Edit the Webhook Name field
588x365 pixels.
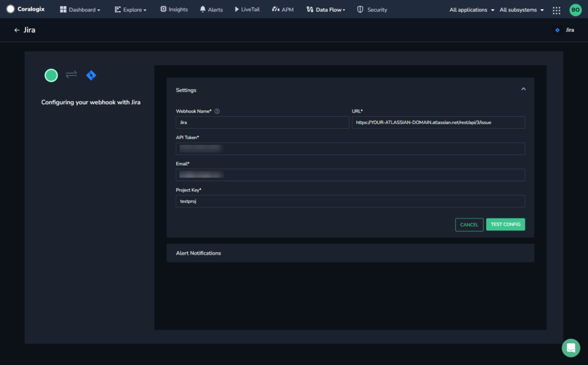coord(262,122)
